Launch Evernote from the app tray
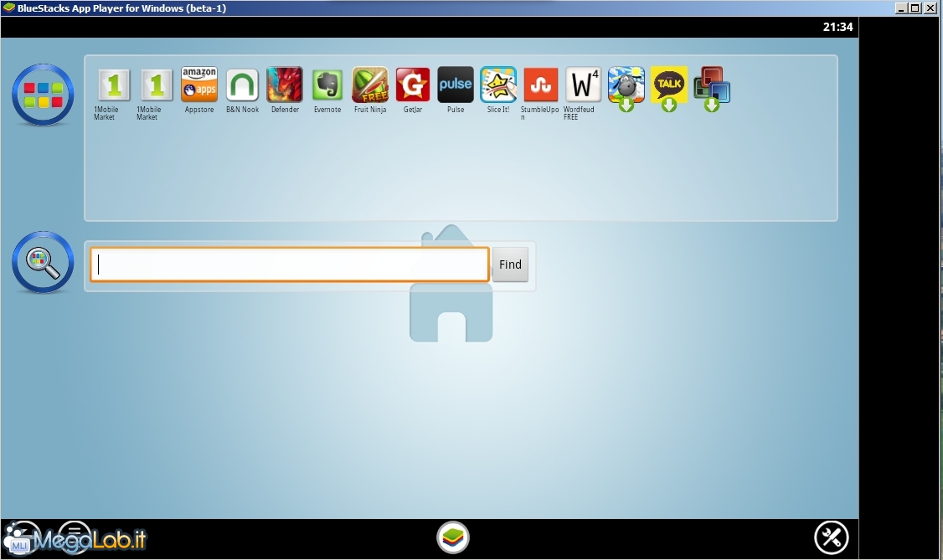 click(327, 85)
